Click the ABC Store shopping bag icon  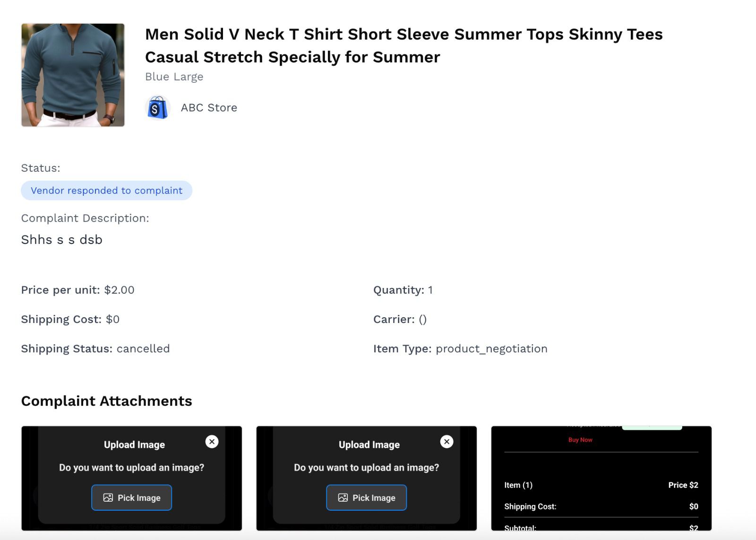point(157,108)
